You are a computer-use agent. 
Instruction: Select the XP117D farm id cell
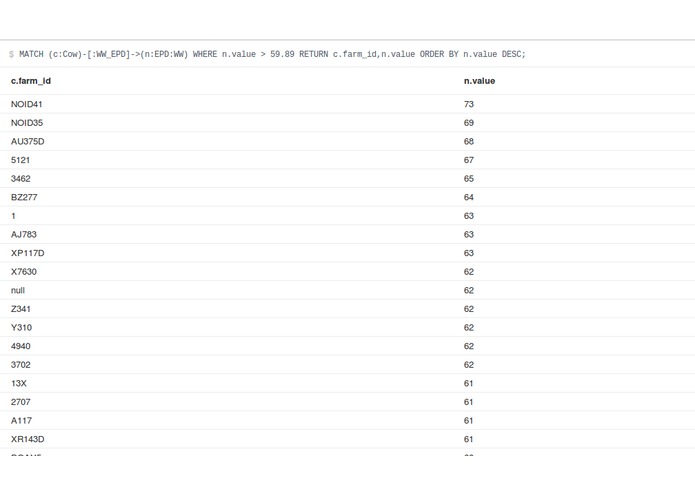[27, 253]
